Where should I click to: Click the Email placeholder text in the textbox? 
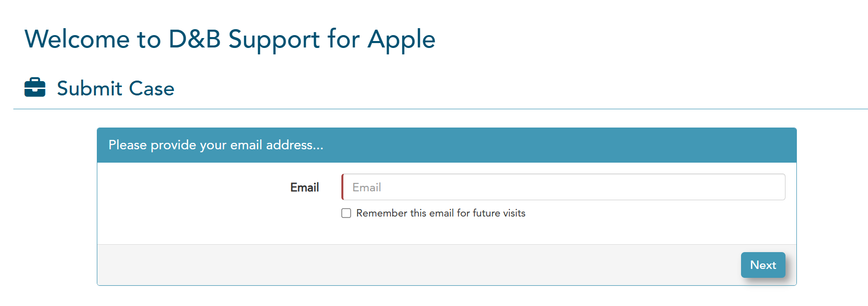pos(367,187)
